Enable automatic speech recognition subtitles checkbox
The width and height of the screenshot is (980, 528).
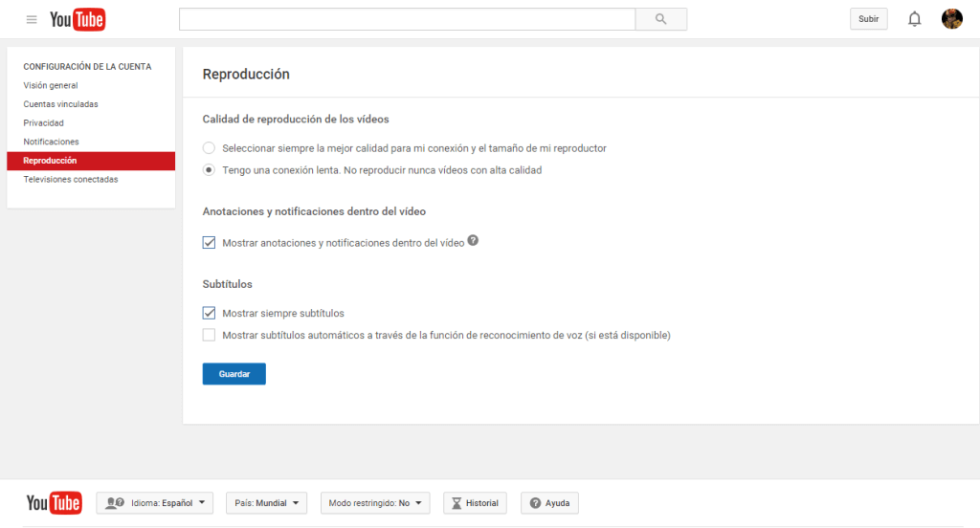(x=209, y=335)
